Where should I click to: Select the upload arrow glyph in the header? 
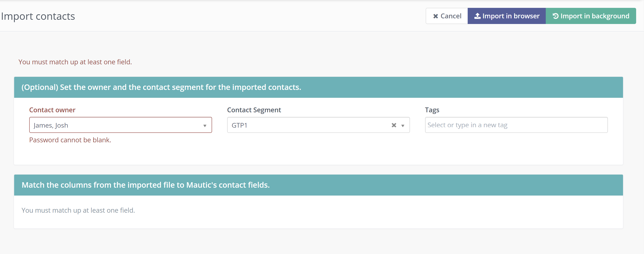(x=478, y=16)
